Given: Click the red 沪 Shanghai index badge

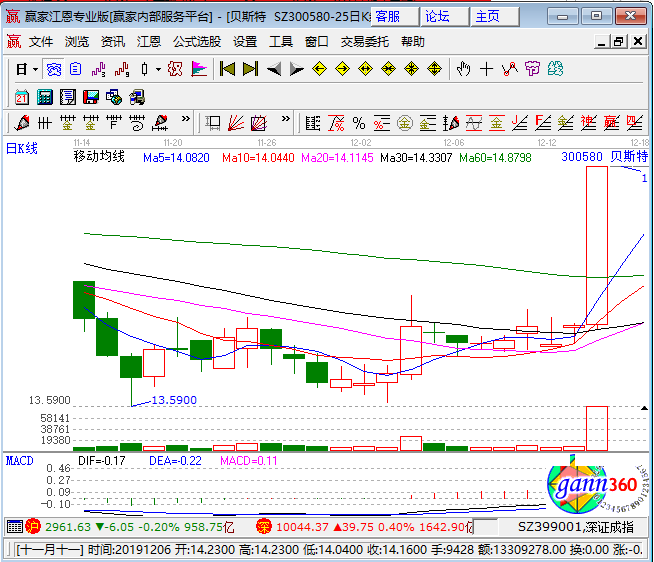Looking at the screenshot, I should [x=33, y=527].
